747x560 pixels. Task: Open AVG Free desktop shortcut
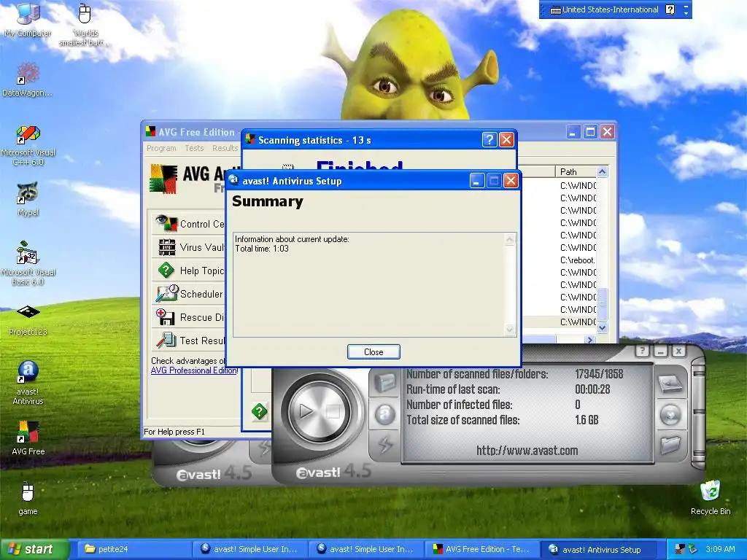click(x=28, y=438)
